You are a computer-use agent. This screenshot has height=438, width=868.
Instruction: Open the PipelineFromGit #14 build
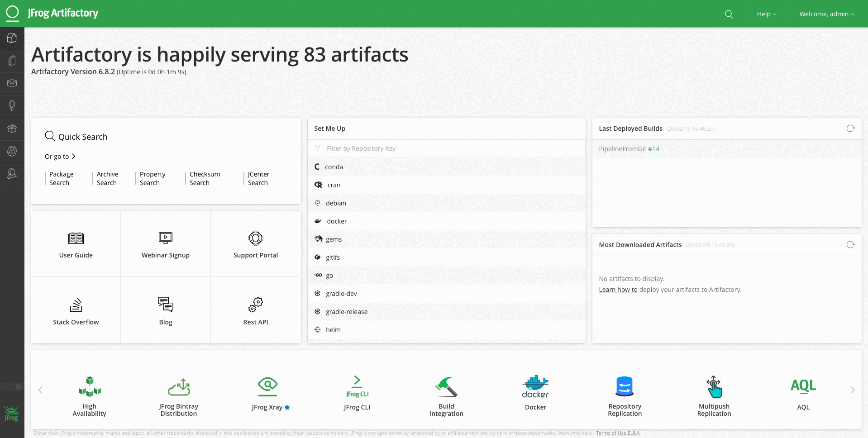coord(629,149)
